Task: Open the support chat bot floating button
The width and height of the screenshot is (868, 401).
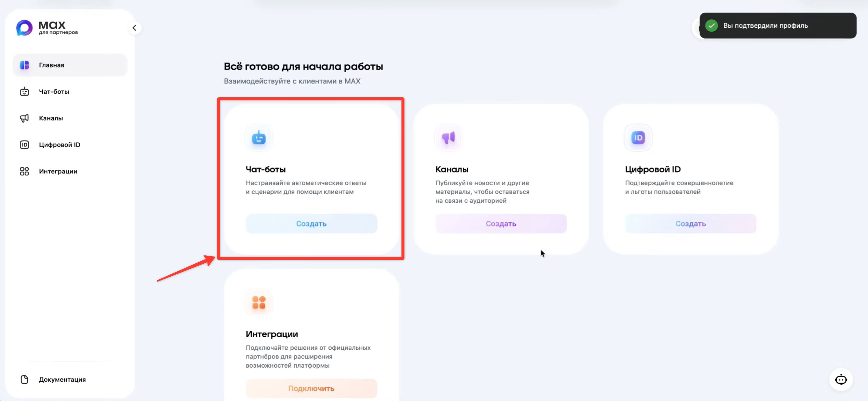Action: 841,379
